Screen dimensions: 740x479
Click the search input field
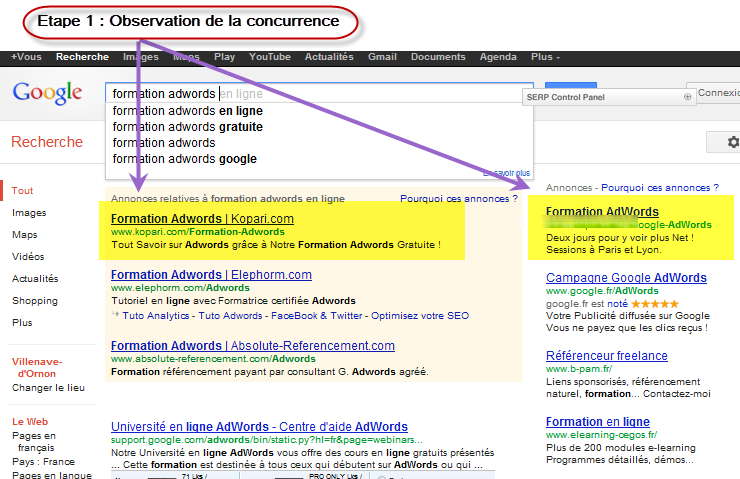320,93
